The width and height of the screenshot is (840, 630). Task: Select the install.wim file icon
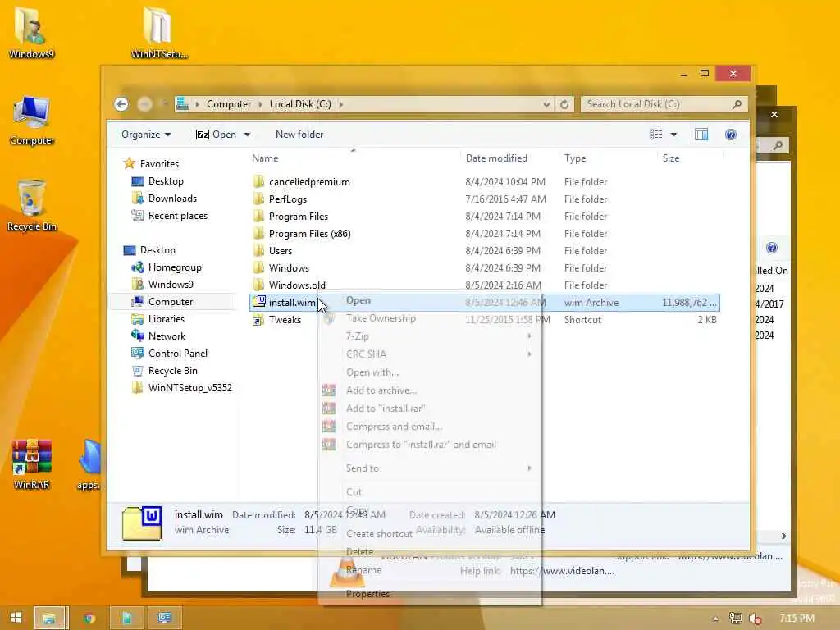[x=258, y=302]
